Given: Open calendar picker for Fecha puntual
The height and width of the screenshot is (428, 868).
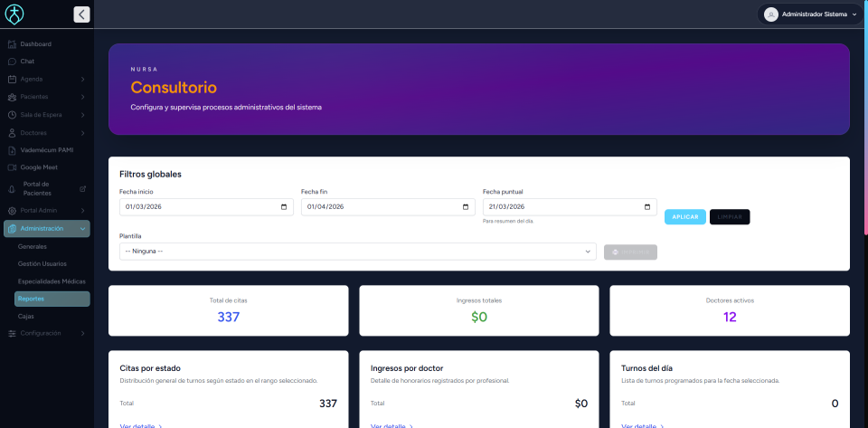Looking at the screenshot, I should 647,207.
